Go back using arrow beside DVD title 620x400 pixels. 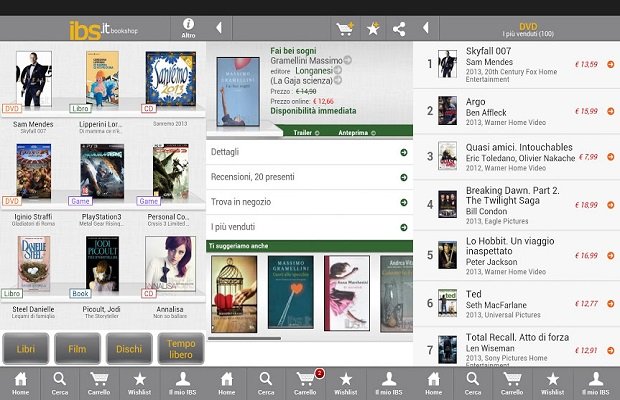click(x=425, y=28)
